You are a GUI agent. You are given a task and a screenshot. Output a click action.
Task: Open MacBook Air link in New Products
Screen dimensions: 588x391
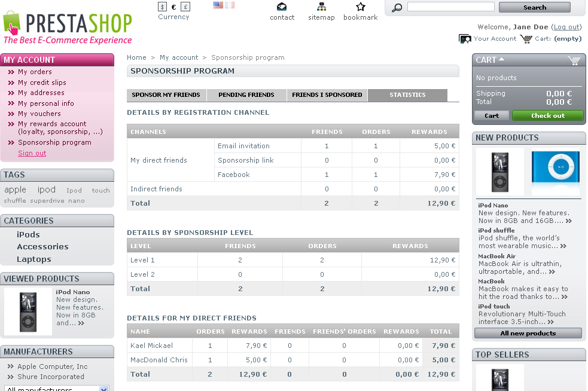[x=497, y=256]
